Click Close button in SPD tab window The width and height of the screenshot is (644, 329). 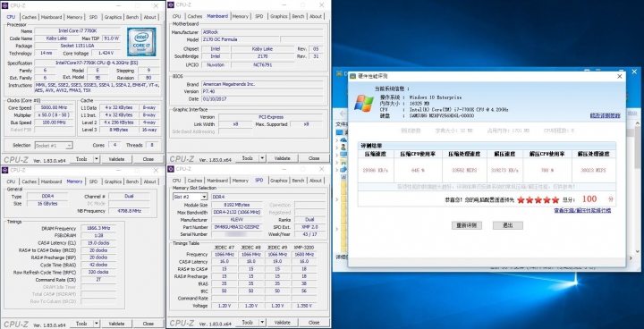[314, 323]
